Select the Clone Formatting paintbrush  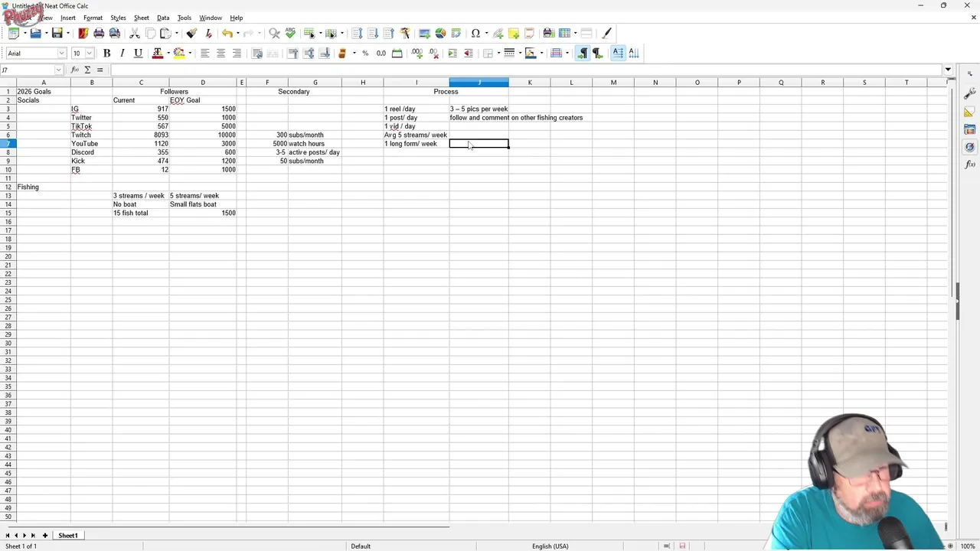click(191, 33)
